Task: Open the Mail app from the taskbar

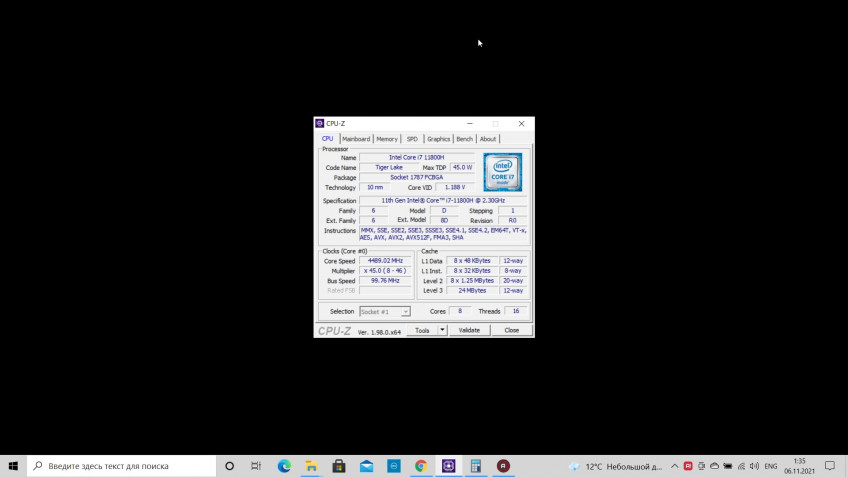Action: [366, 466]
